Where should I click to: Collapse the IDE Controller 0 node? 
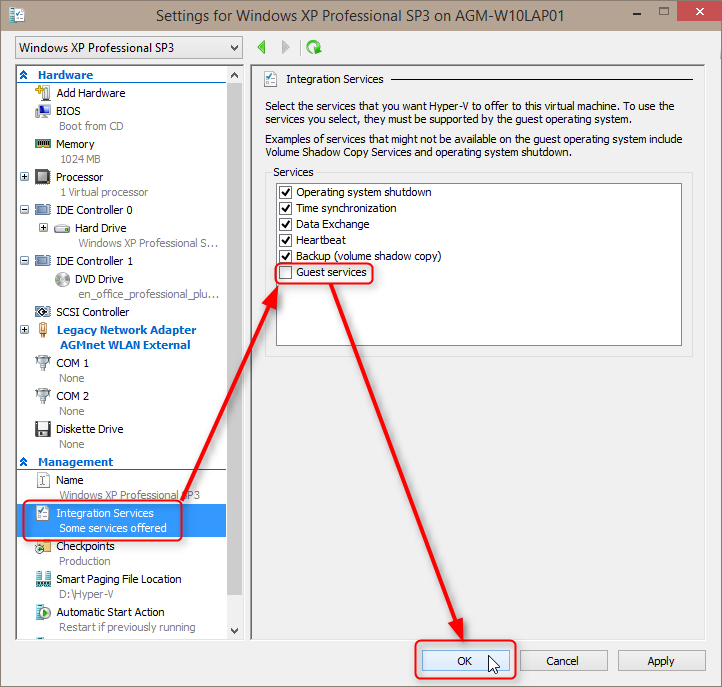tap(24, 210)
